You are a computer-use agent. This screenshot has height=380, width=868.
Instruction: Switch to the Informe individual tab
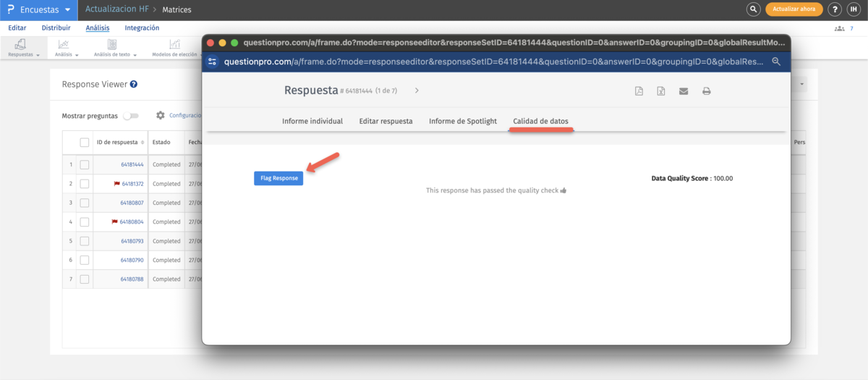click(x=312, y=122)
